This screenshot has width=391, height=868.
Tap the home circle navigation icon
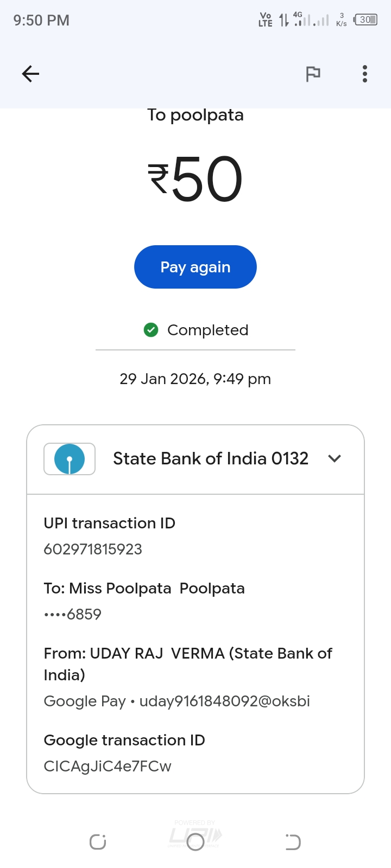coord(195,842)
